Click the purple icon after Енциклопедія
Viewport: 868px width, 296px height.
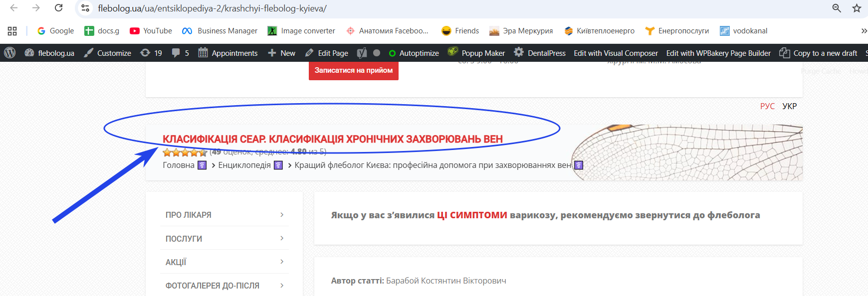(x=278, y=165)
